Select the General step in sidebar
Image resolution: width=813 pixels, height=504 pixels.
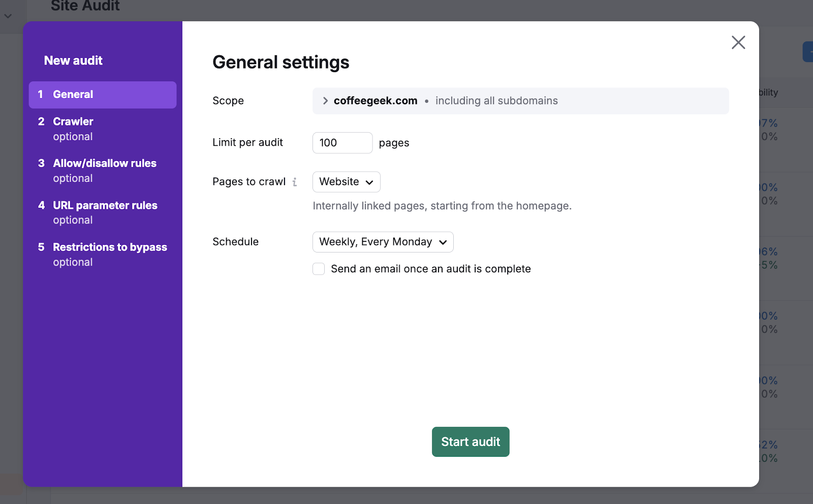point(102,94)
